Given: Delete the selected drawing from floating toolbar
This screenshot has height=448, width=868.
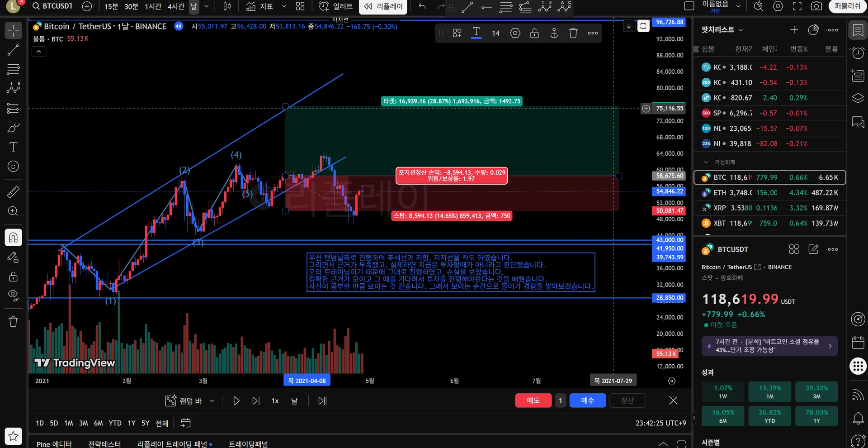Looking at the screenshot, I should point(573,33).
